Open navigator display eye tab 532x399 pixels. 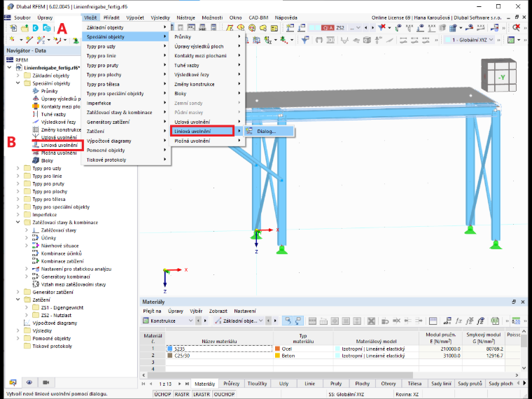29,382
